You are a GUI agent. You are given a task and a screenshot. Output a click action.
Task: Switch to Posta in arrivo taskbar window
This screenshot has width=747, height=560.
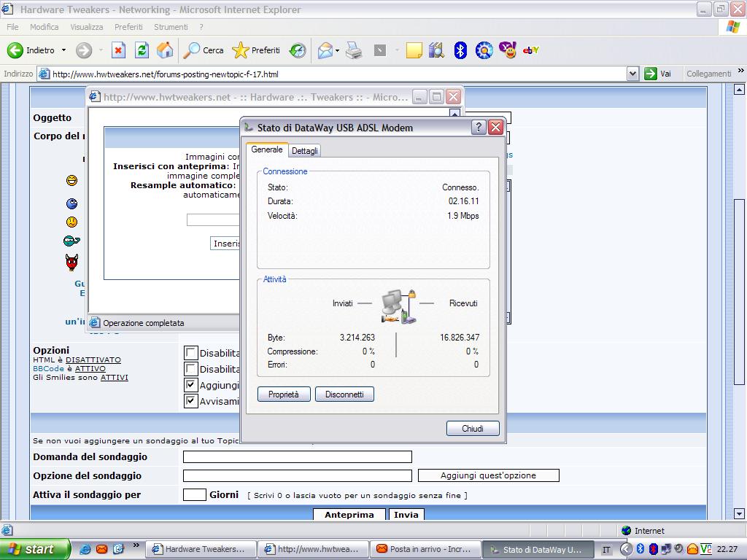pos(425,549)
